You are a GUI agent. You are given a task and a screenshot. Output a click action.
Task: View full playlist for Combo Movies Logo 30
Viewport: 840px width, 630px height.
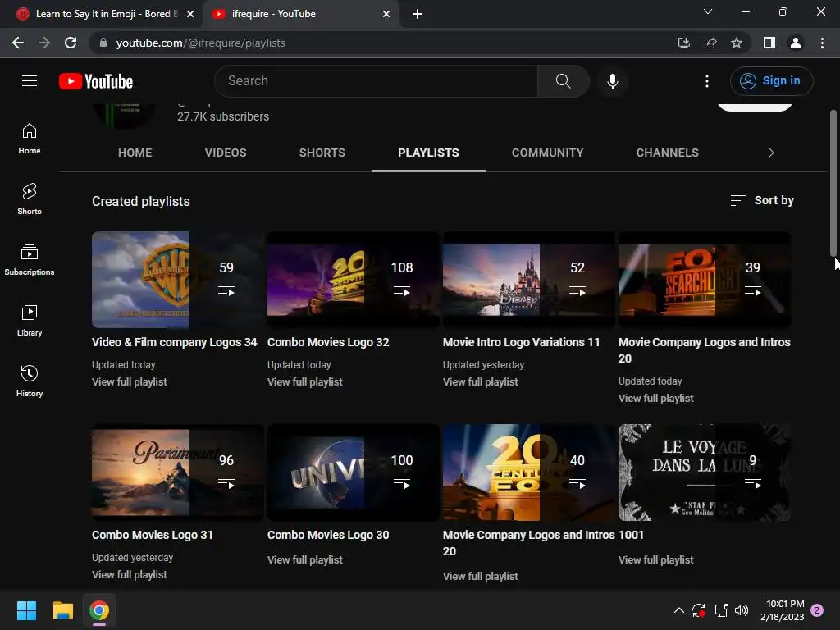coord(305,559)
